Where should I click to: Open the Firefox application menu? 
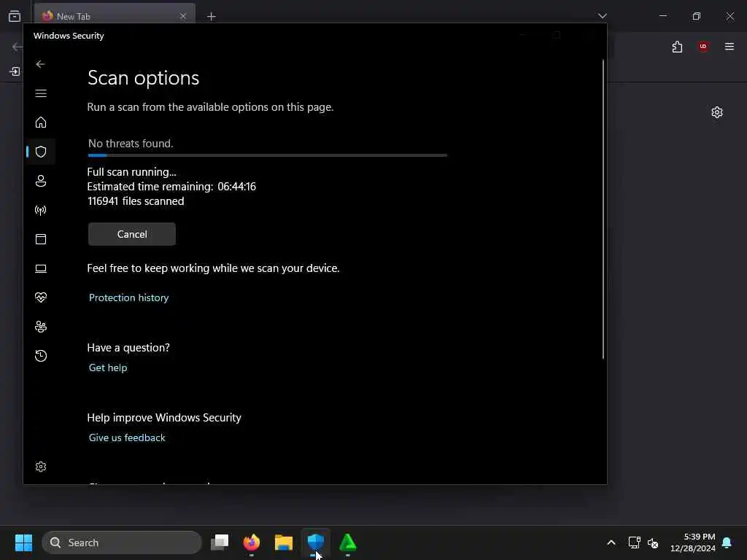729,47
